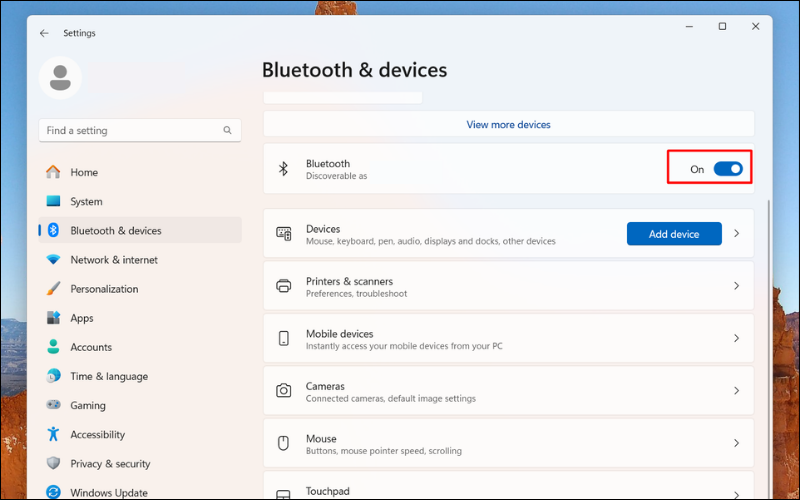Click the Printers & scanners heading text
This screenshot has width=800, height=500.
coord(349,281)
